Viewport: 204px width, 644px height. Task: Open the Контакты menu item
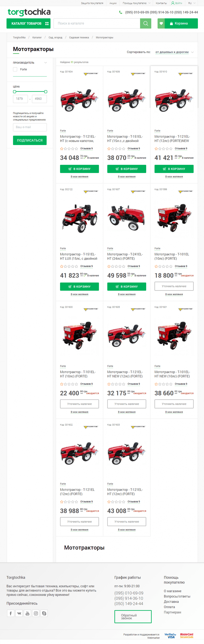click(x=161, y=3)
